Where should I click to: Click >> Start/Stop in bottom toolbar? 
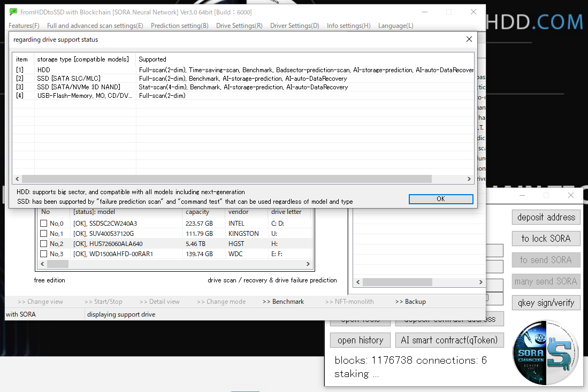pos(103,302)
